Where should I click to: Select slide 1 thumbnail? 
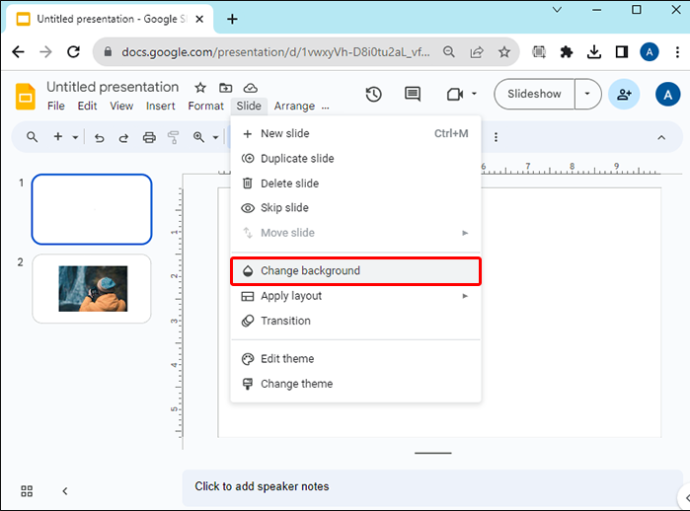(x=92, y=210)
